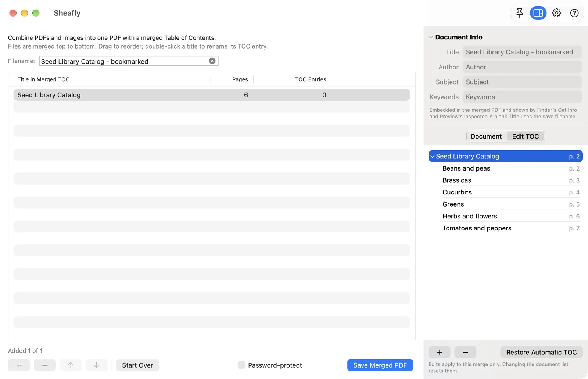
Task: Switch to the Document tab
Action: click(x=486, y=136)
